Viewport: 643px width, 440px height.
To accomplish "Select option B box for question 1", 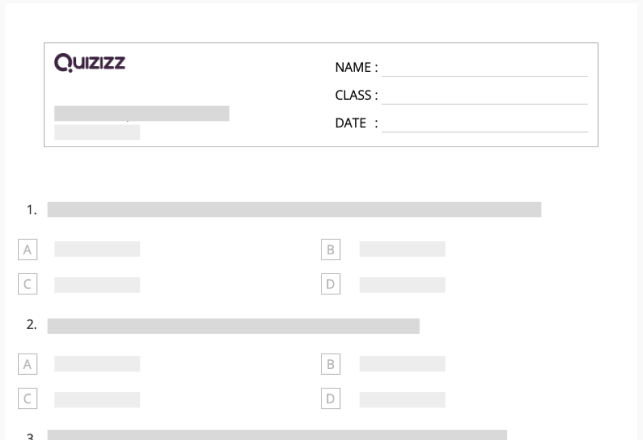I will coord(332,249).
